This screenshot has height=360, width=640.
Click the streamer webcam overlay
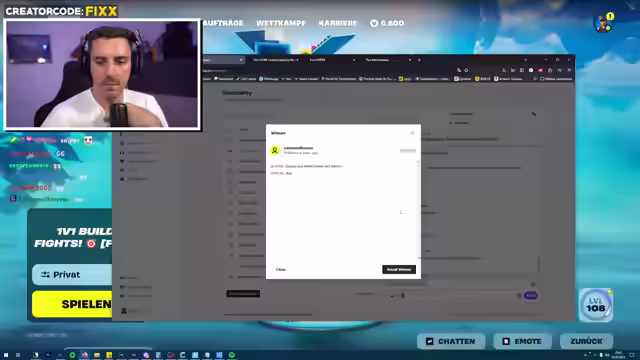[x=102, y=74]
